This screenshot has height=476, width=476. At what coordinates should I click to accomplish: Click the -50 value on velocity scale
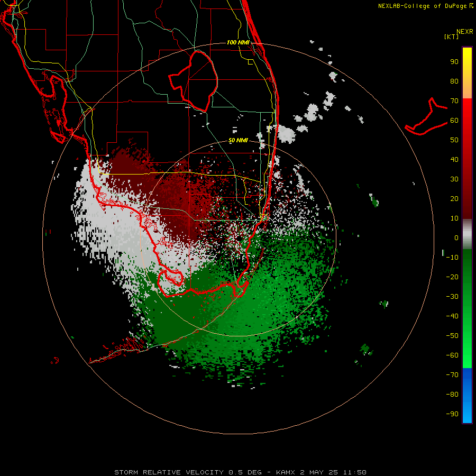pos(452,336)
